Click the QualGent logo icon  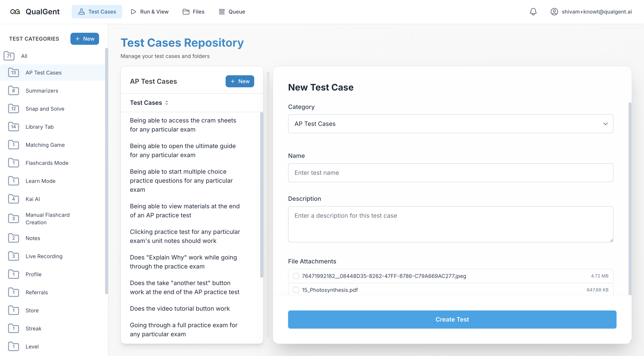tap(15, 12)
